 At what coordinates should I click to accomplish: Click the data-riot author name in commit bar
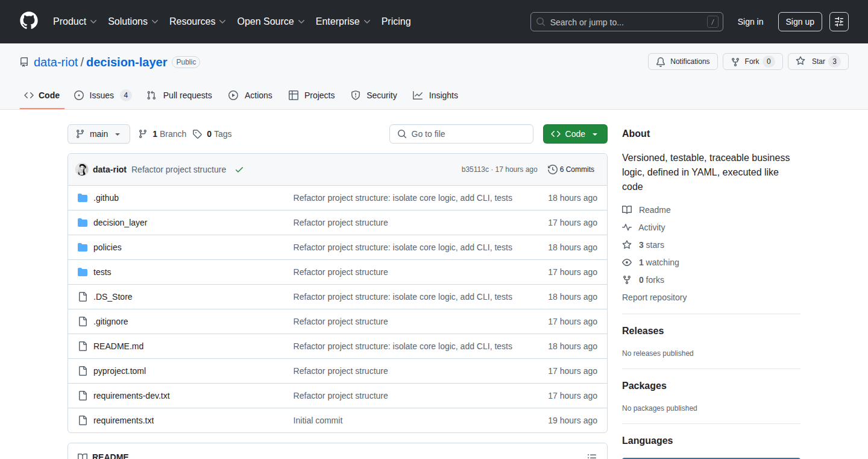pos(110,169)
